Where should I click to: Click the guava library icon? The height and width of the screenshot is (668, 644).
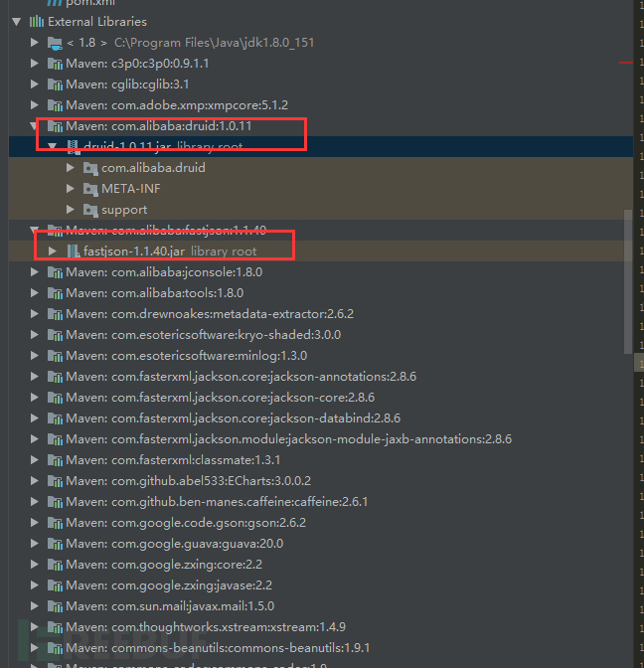tap(55, 544)
